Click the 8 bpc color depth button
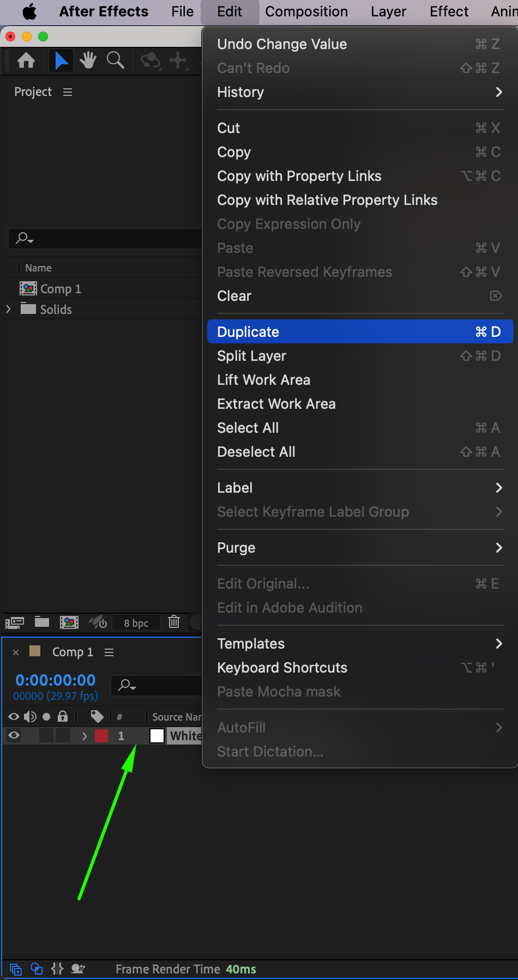 136,623
